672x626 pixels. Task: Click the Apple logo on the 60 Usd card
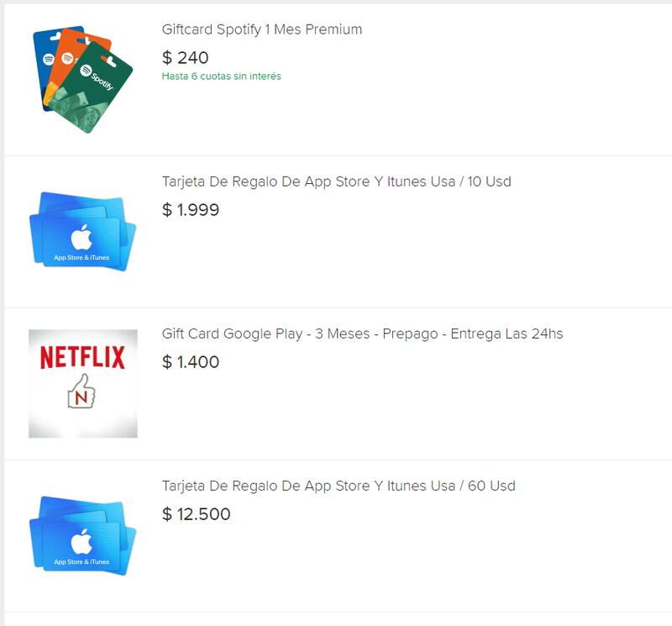tap(81, 541)
